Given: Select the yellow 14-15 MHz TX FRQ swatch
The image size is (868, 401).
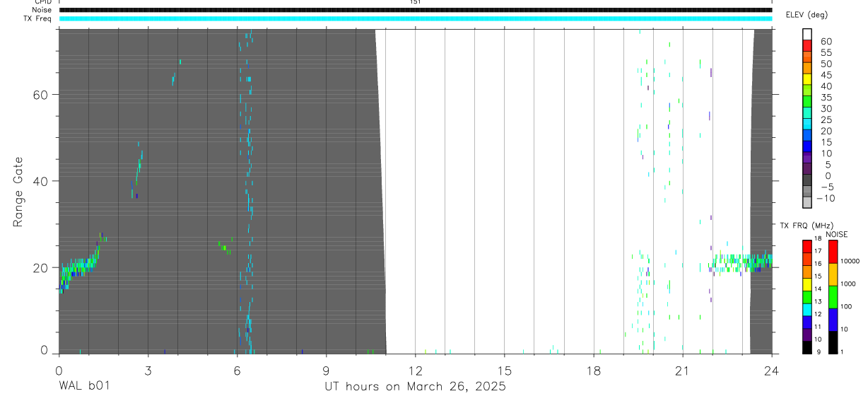Looking at the screenshot, I should (807, 284).
